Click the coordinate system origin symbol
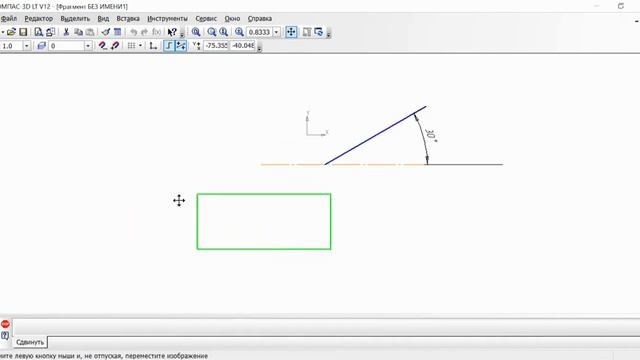The image size is (640, 360). [x=316, y=124]
